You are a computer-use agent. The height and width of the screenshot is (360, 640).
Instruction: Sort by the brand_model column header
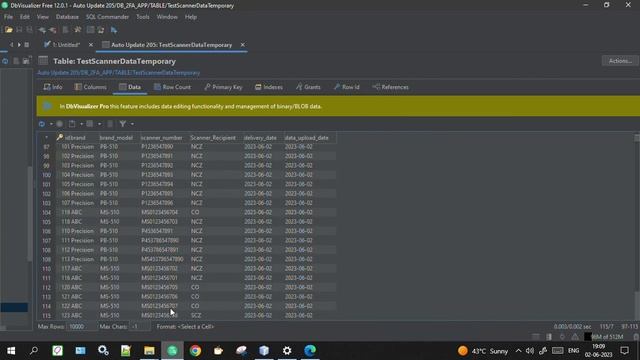(116, 138)
